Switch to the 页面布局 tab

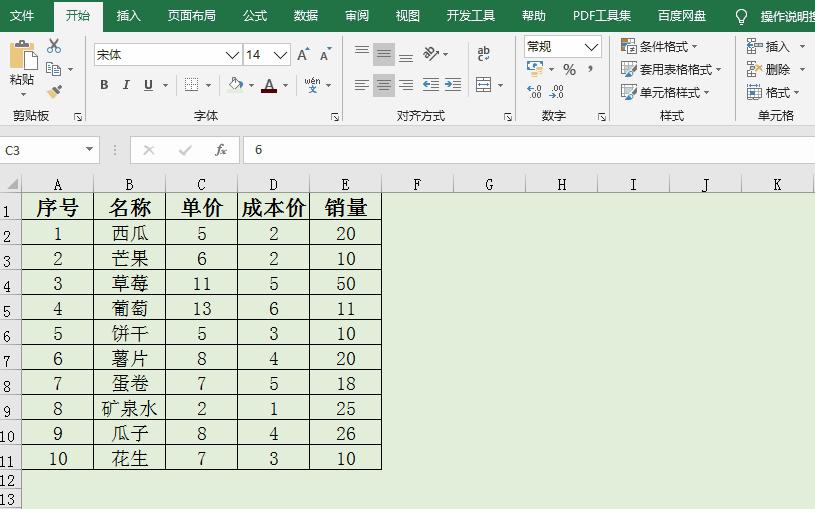pos(192,16)
